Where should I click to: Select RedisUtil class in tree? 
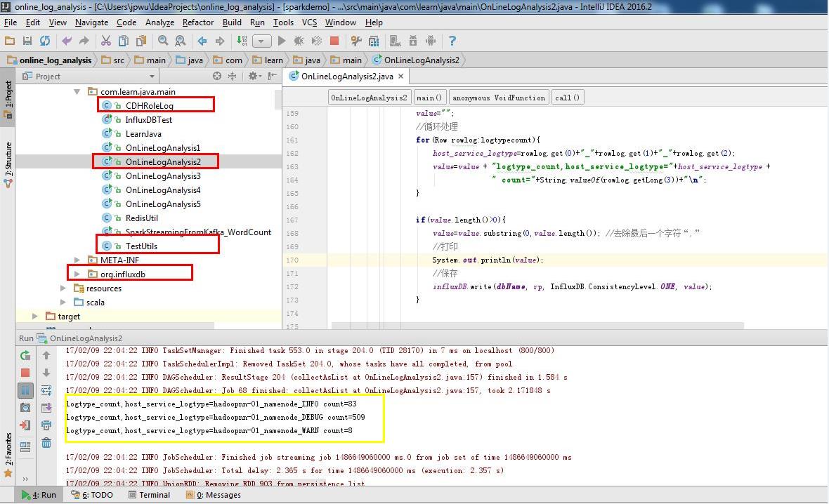142,218
